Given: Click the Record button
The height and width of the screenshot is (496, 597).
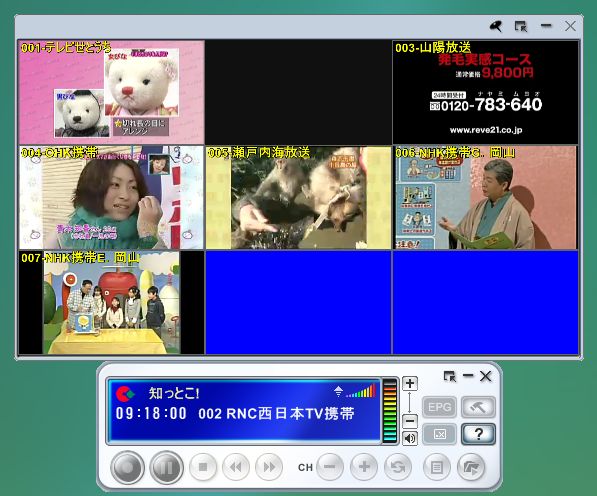Looking at the screenshot, I should coord(128,467).
